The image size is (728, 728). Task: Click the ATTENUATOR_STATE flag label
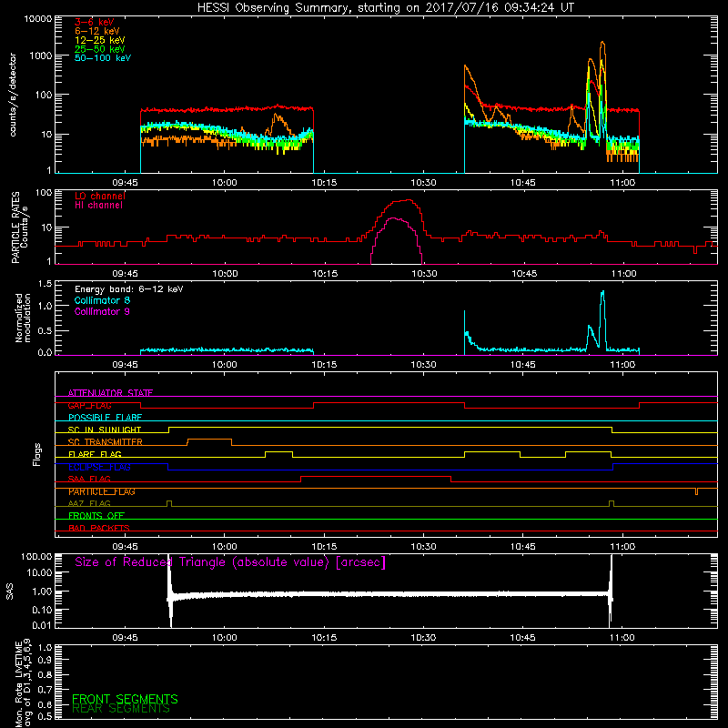(x=110, y=393)
